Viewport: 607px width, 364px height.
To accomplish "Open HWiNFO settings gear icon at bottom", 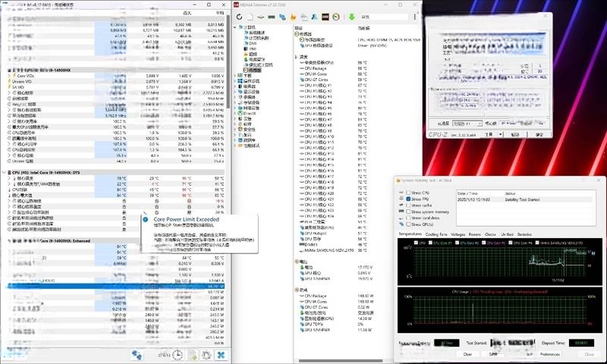I will [206, 355].
